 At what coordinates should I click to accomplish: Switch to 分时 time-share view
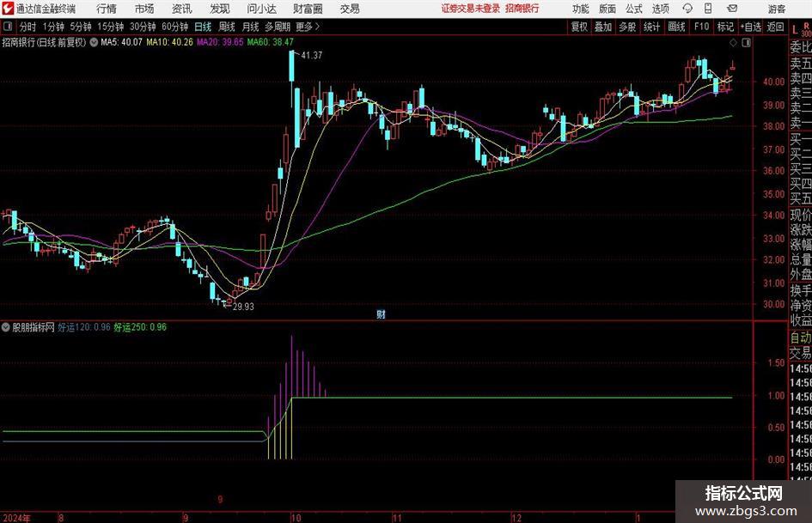(x=28, y=27)
